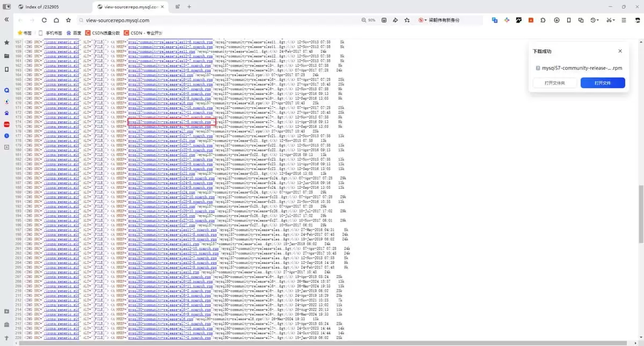Click 打开文件夹 in download popup

coord(554,83)
